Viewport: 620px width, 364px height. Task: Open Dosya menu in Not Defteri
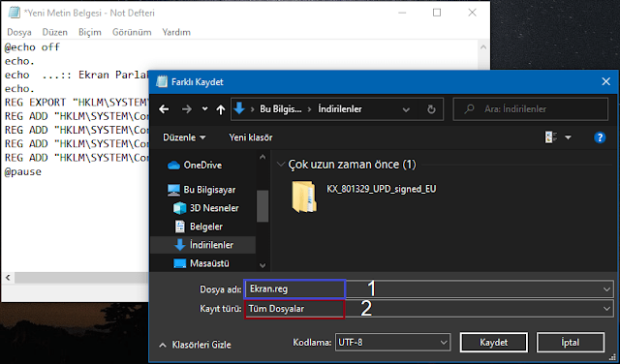(x=19, y=32)
